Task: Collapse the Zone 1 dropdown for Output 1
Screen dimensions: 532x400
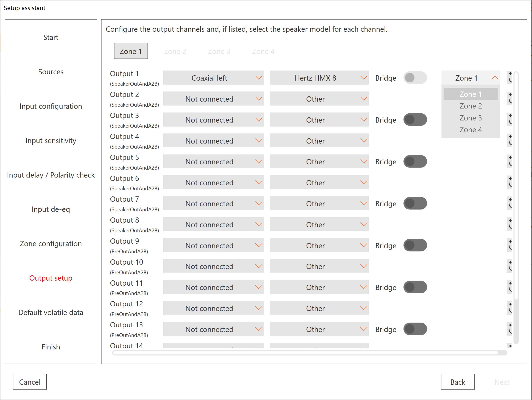Action: coord(470,78)
